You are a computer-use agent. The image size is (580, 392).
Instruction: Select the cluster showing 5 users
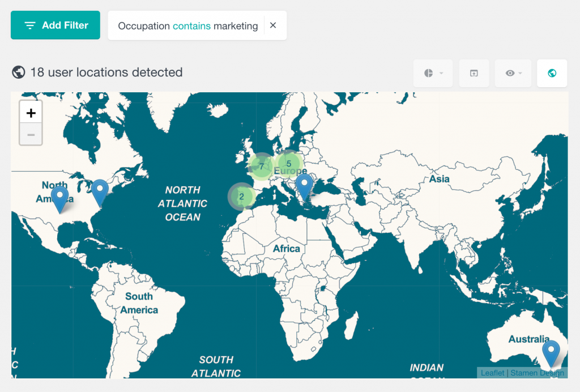289,164
